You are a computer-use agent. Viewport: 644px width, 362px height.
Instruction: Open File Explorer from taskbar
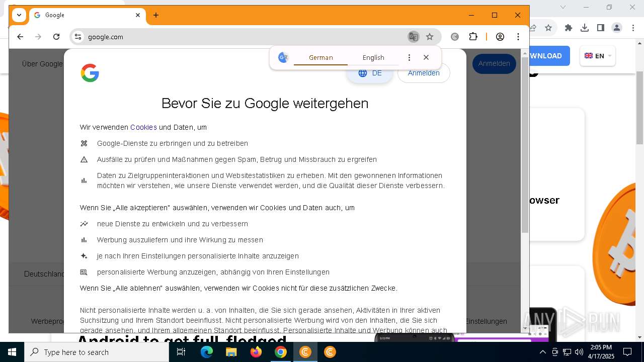(x=231, y=352)
